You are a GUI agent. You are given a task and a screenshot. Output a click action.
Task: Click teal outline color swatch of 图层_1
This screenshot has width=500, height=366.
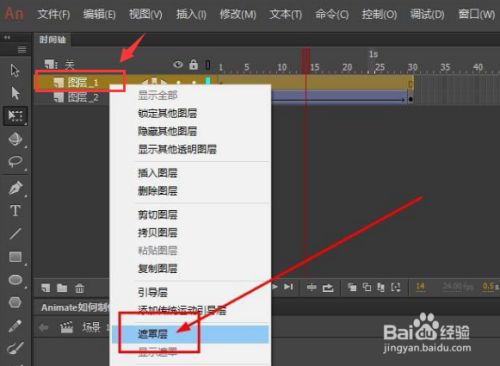(208, 81)
